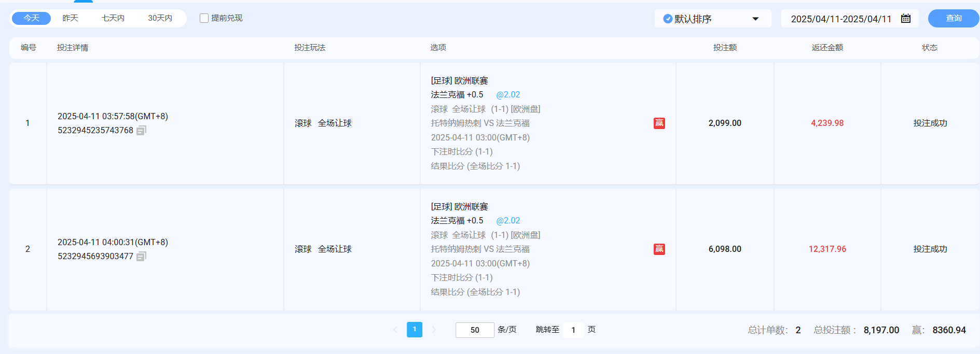Click the 跳转至 page number input
Image resolution: width=980 pixels, height=354 pixels.
coord(573,330)
